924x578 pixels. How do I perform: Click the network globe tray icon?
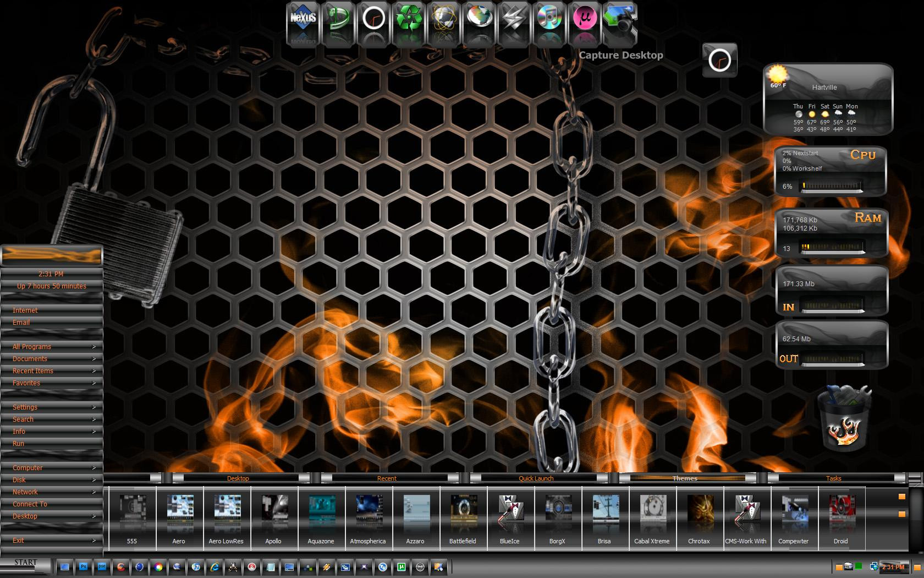pos(873,566)
